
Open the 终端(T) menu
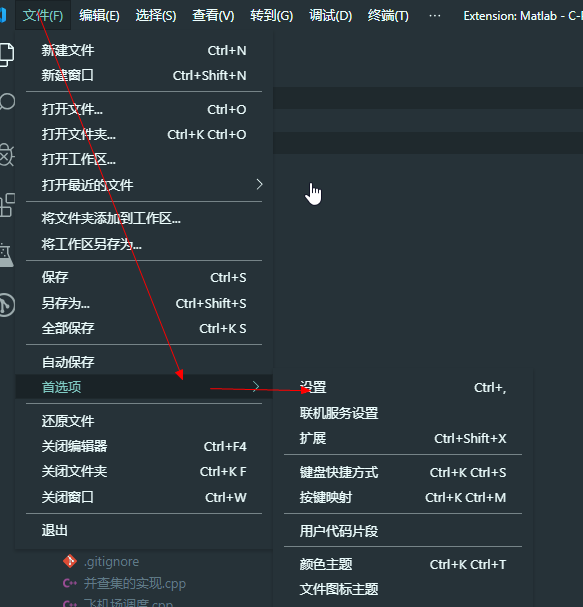click(x=388, y=15)
